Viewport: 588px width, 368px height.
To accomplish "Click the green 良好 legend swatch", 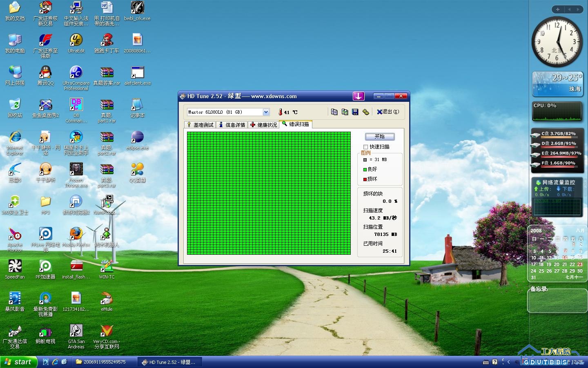I will (365, 169).
